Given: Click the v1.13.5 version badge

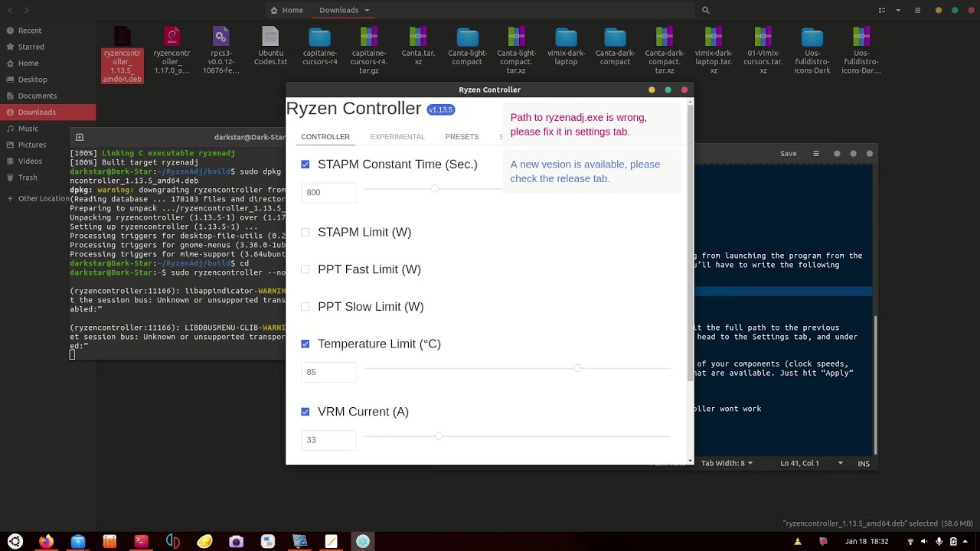Looking at the screenshot, I should point(441,109).
